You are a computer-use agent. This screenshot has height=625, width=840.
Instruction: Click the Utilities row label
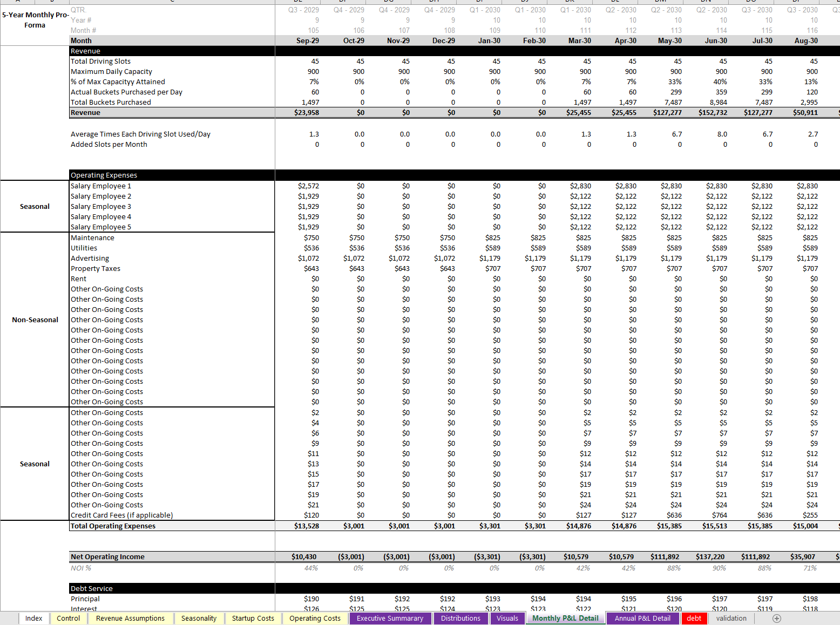[84, 248]
